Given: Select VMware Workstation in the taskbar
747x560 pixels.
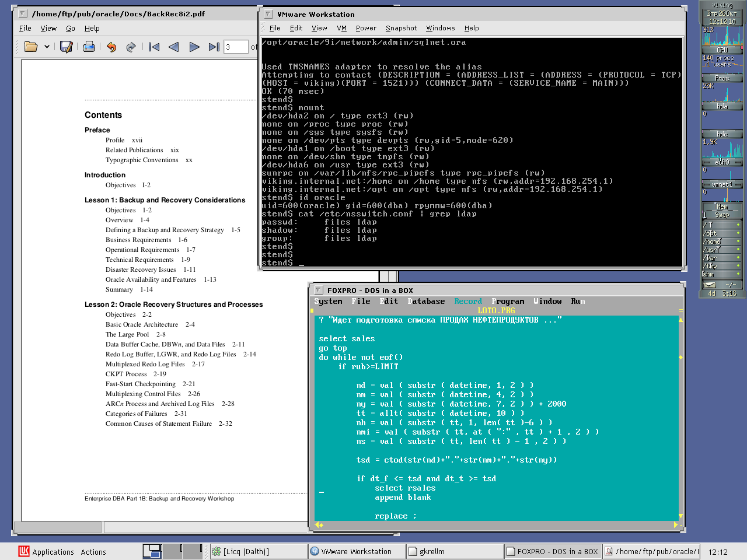Looking at the screenshot, I should tap(357, 551).
